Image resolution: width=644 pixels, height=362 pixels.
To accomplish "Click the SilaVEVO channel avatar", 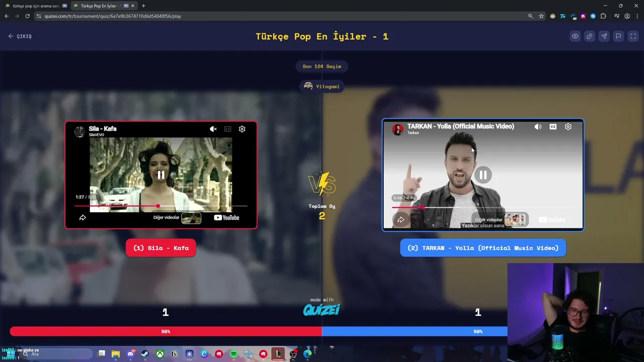I will pyautogui.click(x=79, y=132).
